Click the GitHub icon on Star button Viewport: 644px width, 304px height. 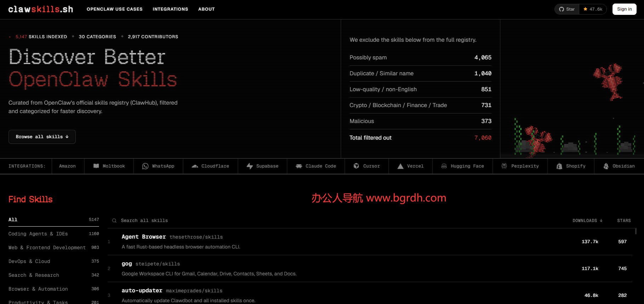point(561,9)
